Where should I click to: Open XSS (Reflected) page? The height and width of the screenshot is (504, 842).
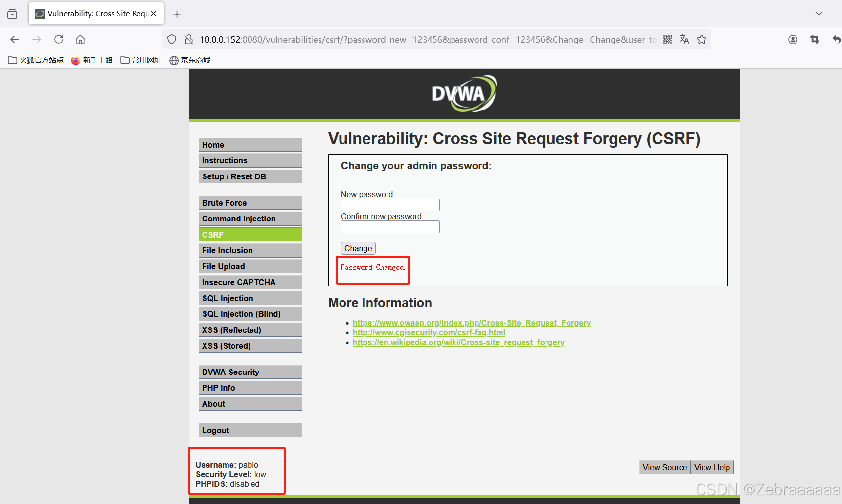click(250, 330)
